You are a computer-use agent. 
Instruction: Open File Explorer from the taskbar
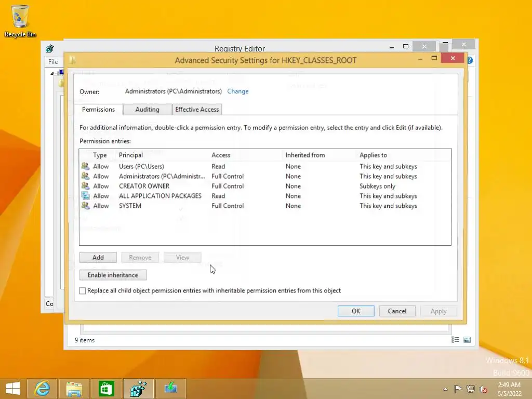click(74, 389)
